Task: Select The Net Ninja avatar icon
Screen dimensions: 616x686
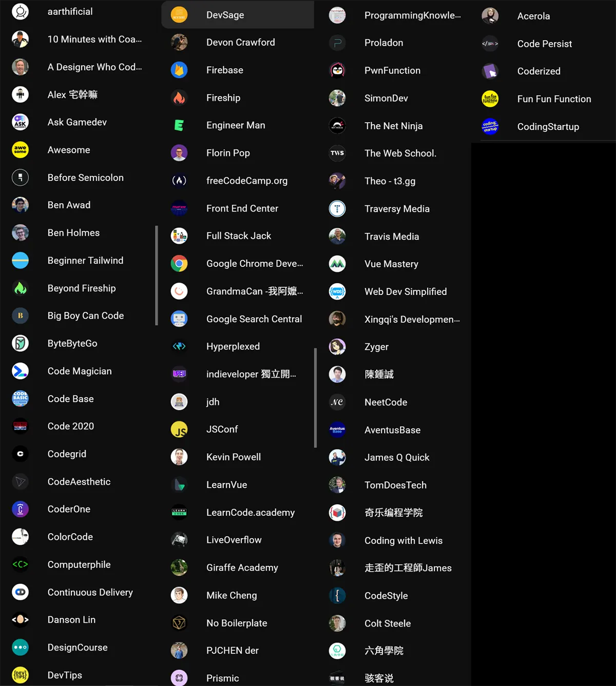Action: pos(337,126)
